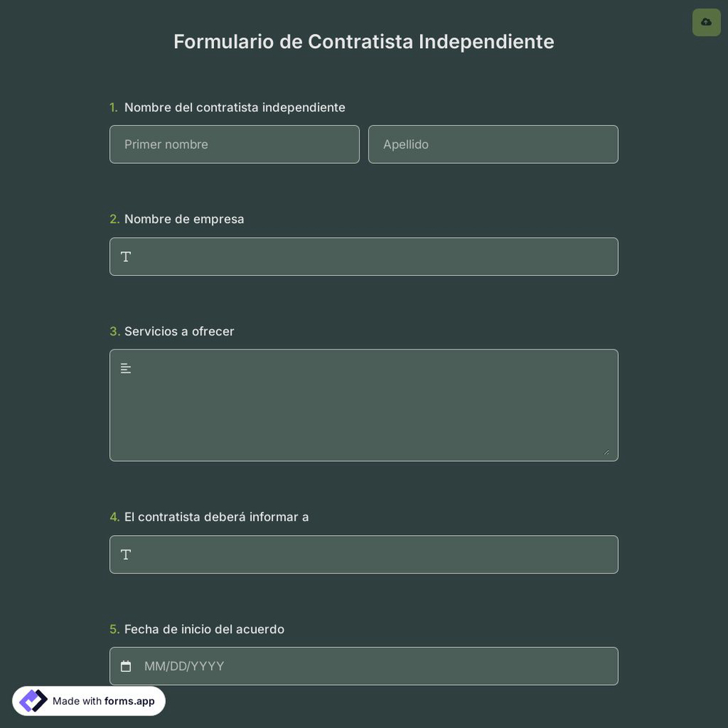
Task: Click inside the Servicios a ofrecer textarea
Action: point(364,404)
